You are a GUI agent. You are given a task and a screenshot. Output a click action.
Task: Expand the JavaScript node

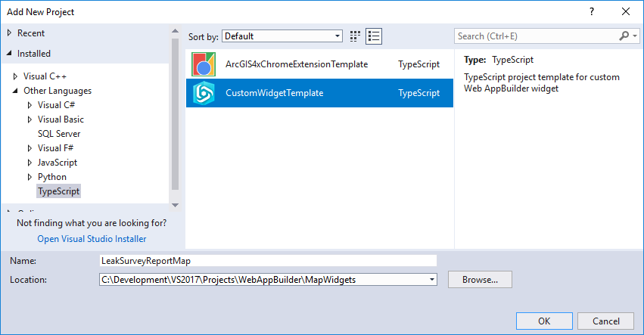tap(30, 162)
